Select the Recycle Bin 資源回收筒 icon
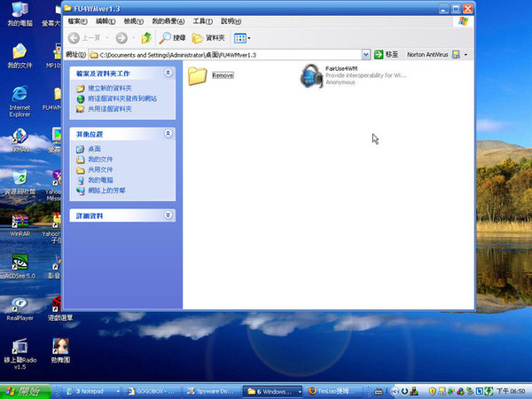 pos(20,182)
